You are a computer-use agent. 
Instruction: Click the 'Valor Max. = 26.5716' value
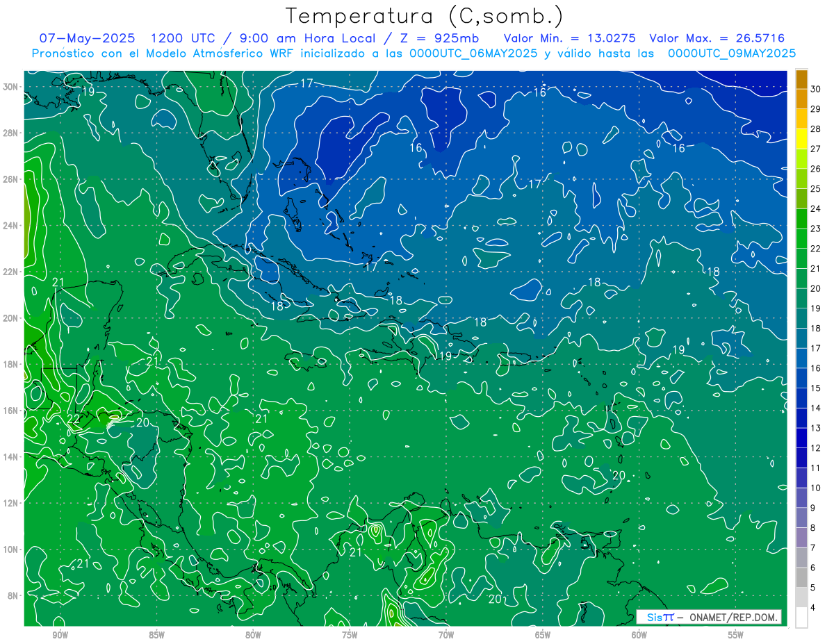[717, 38]
